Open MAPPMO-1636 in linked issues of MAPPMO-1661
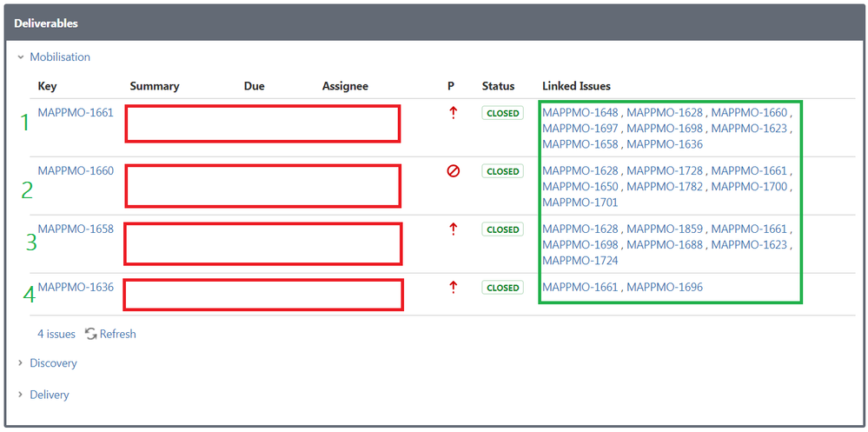The width and height of the screenshot is (868, 432). pyautogui.click(x=665, y=144)
